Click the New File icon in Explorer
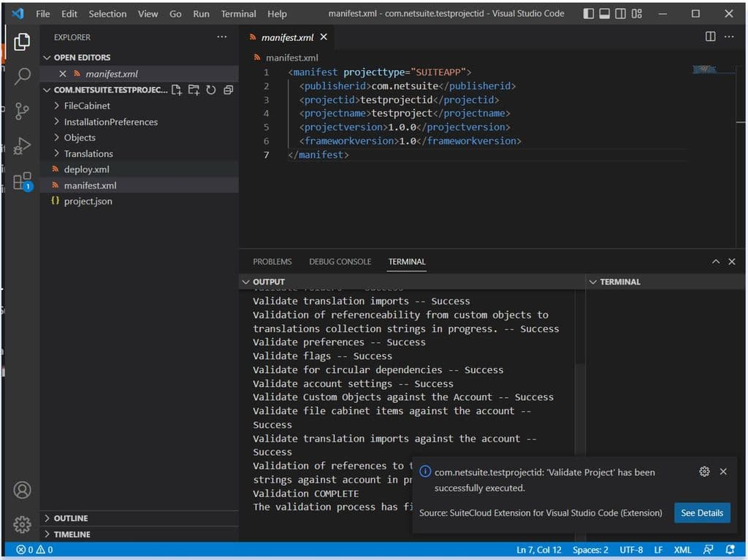This screenshot has height=560, width=748. tap(177, 90)
